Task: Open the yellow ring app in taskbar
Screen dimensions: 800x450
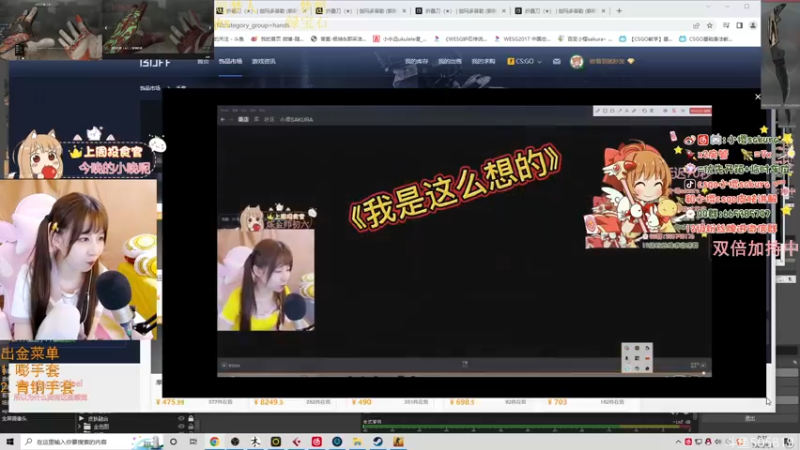Action: 276,441
